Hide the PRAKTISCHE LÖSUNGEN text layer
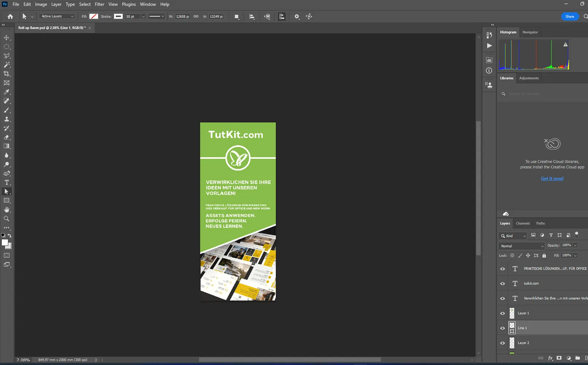Image resolution: width=588 pixels, height=365 pixels. (x=503, y=269)
